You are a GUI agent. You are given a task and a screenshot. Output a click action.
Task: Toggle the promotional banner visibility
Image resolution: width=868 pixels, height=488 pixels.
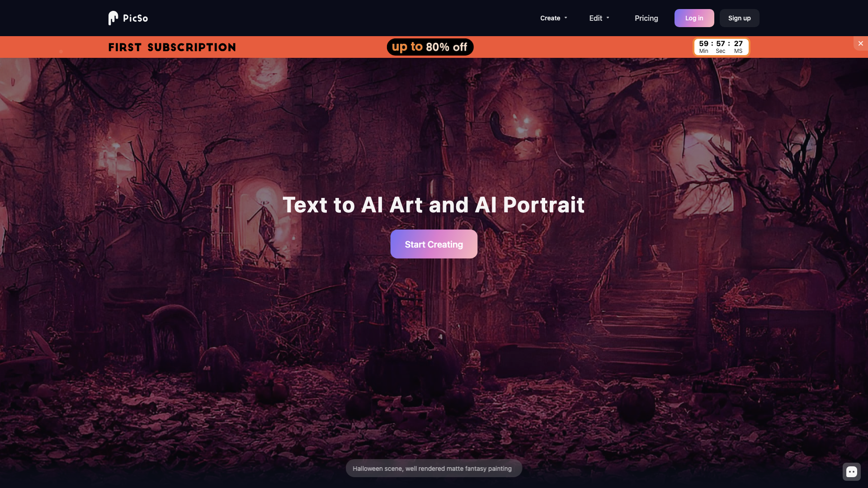[x=861, y=43]
